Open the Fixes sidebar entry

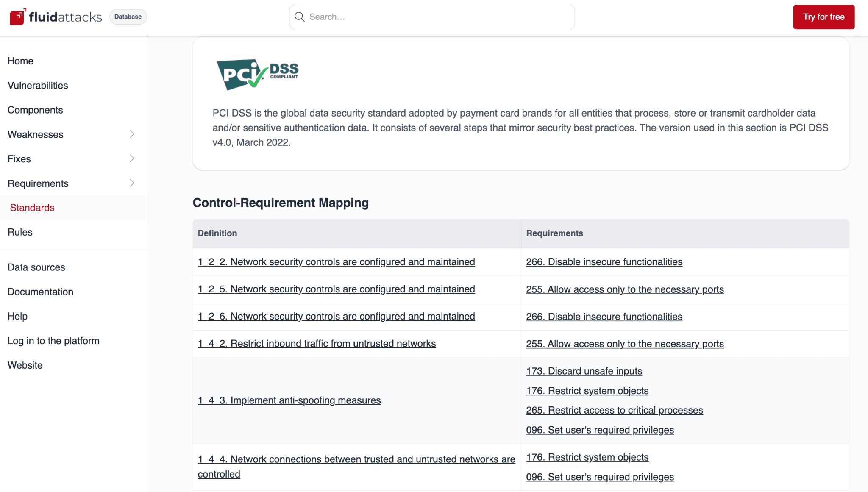[x=19, y=159]
